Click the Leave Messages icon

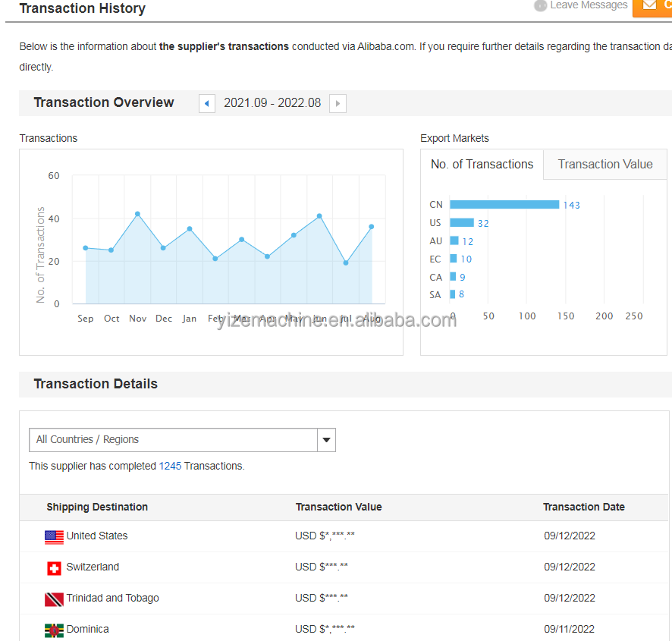(541, 5)
